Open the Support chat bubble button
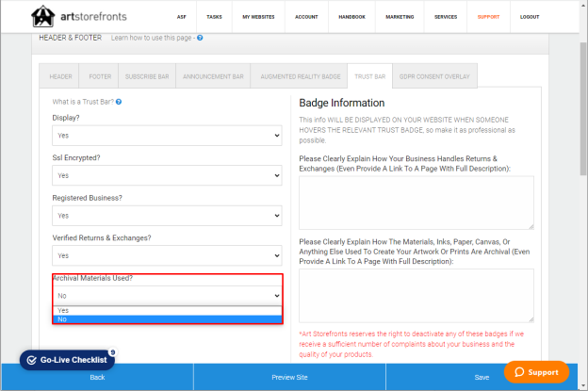588x391 pixels. 536,372
